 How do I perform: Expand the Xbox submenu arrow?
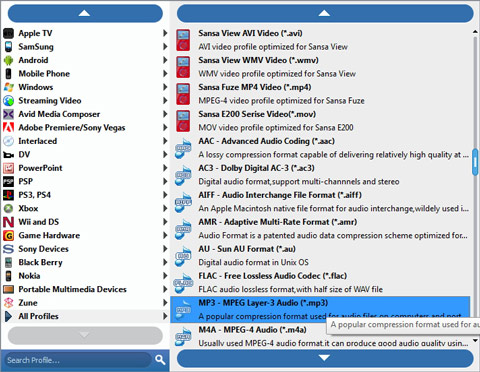[165, 208]
